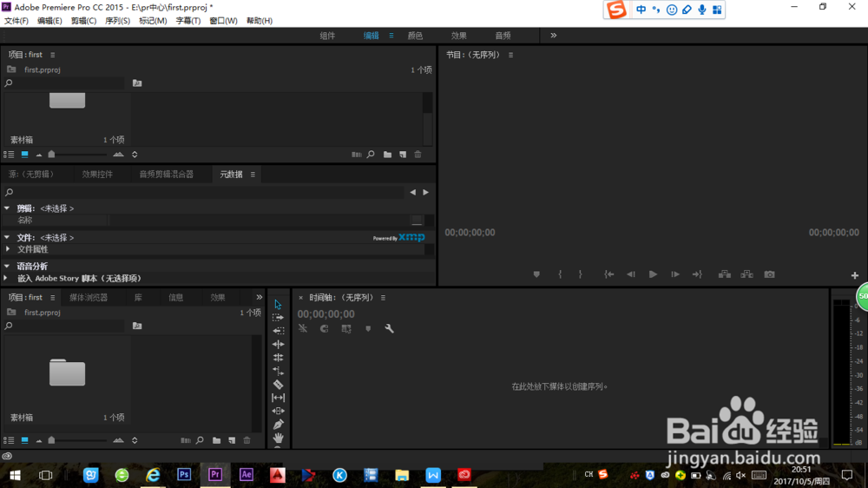Viewport: 868px width, 488px height.
Task: Open the 窗口(W) menu
Action: point(223,21)
